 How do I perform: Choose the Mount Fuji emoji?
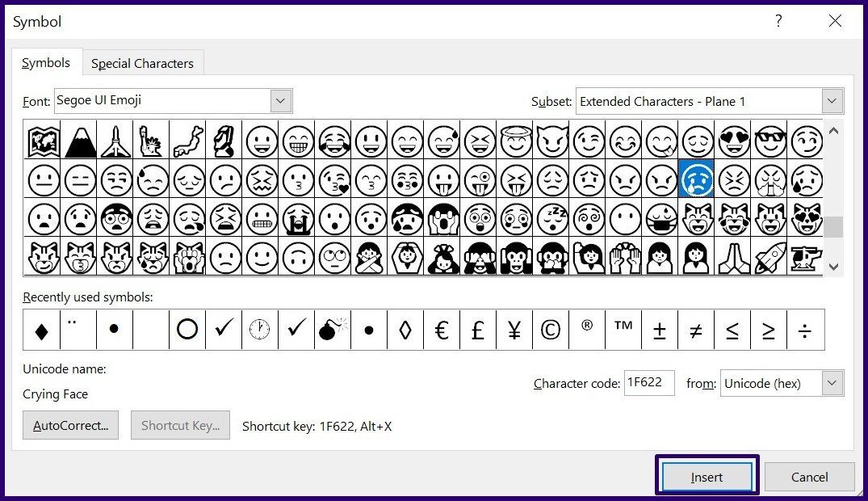(79, 141)
